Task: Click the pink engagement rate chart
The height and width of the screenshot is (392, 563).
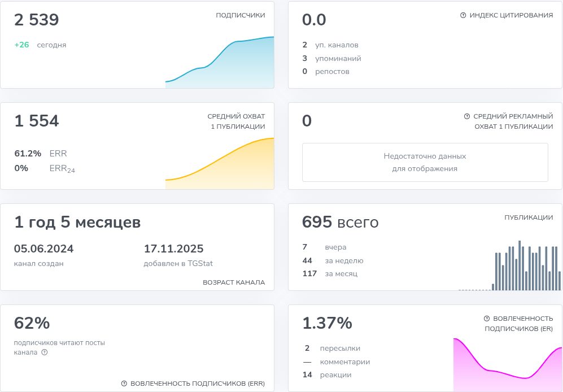Action: click(508, 365)
